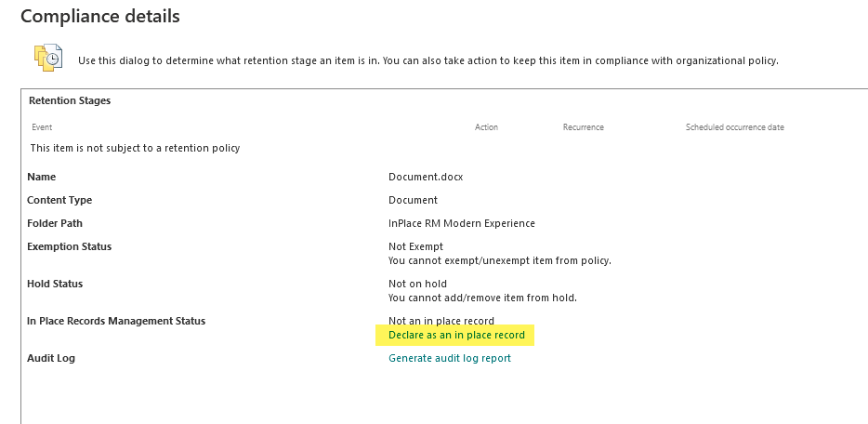Click the Content Type label
Screen dimensions: 868x424
(x=59, y=200)
